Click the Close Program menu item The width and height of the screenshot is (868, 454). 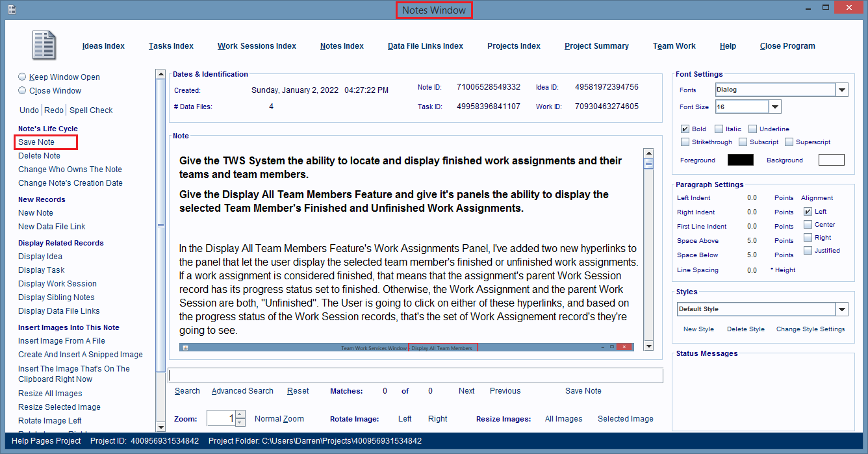point(787,46)
